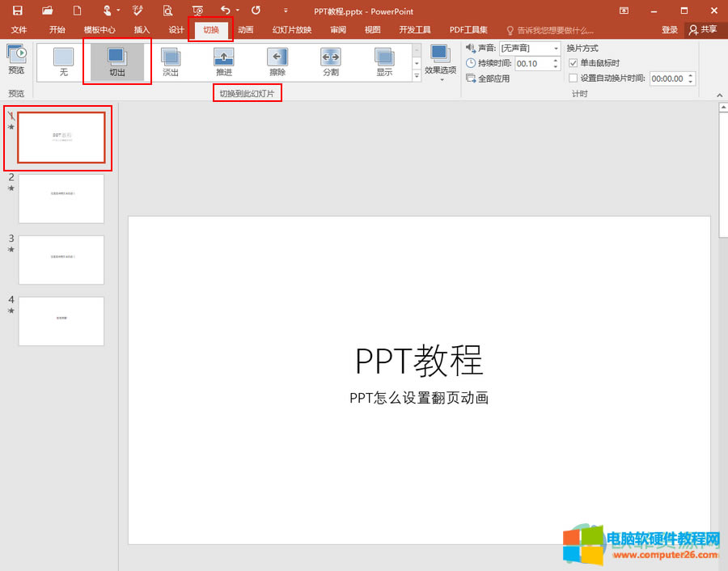Click the 登录 sign-in link
The height and width of the screenshot is (571, 728).
670,30
